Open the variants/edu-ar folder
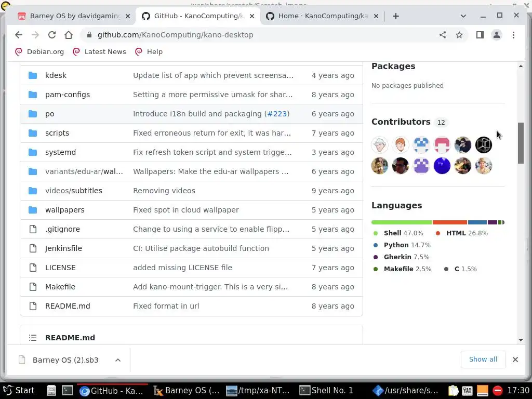The height and width of the screenshot is (399, 532). (x=84, y=171)
